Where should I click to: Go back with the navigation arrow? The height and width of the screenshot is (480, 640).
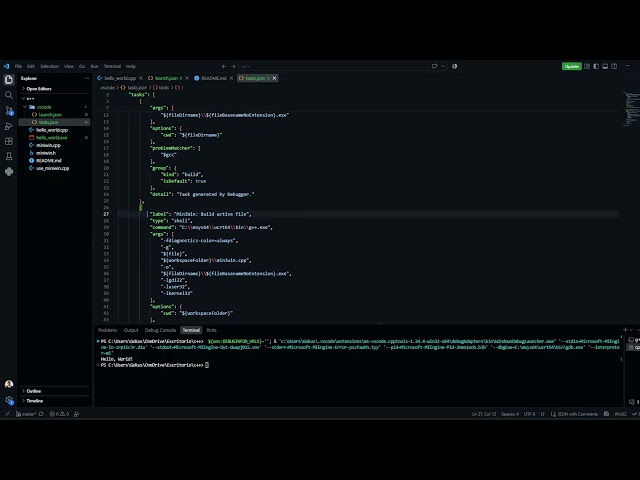point(224,66)
